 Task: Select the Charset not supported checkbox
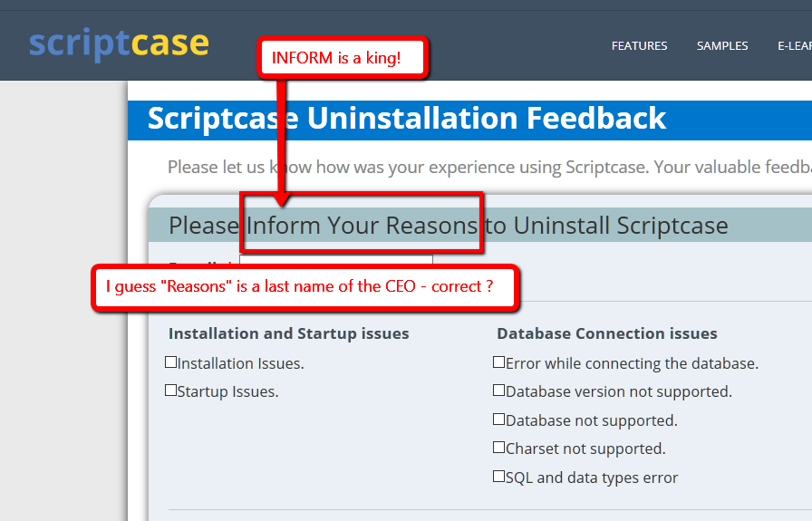(498, 447)
